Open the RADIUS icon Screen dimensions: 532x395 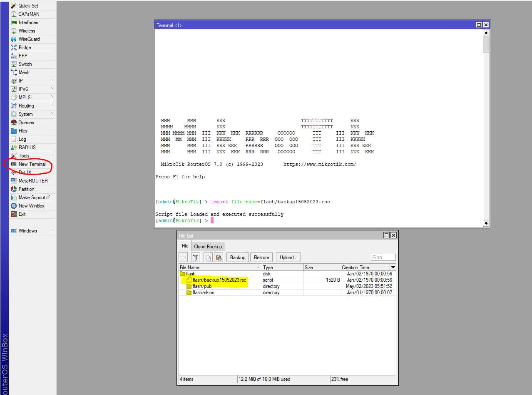pyautogui.click(x=14, y=147)
